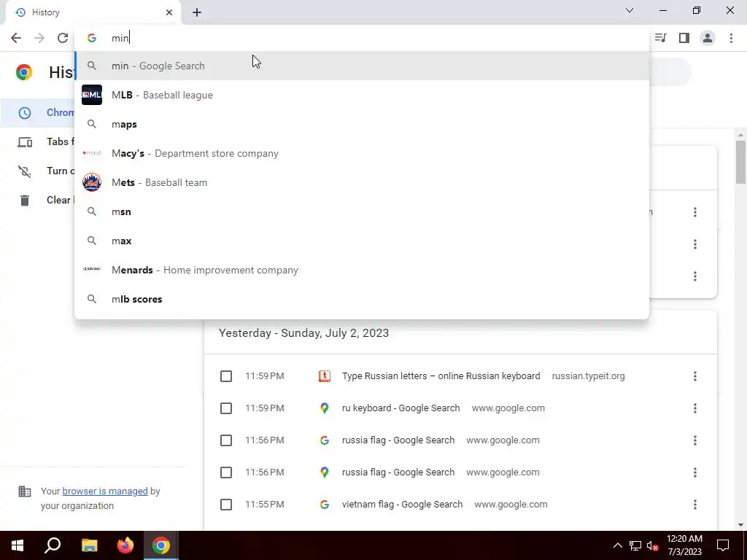Check the 11:56 PM russia flag entry with Google icon
The height and width of the screenshot is (560, 747).
pos(226,440)
